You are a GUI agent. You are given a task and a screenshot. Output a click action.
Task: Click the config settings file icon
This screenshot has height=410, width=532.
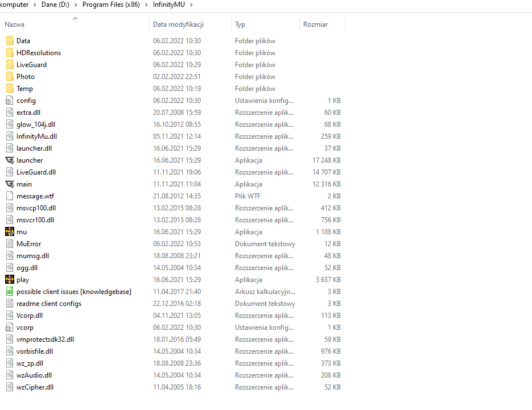[x=10, y=101]
